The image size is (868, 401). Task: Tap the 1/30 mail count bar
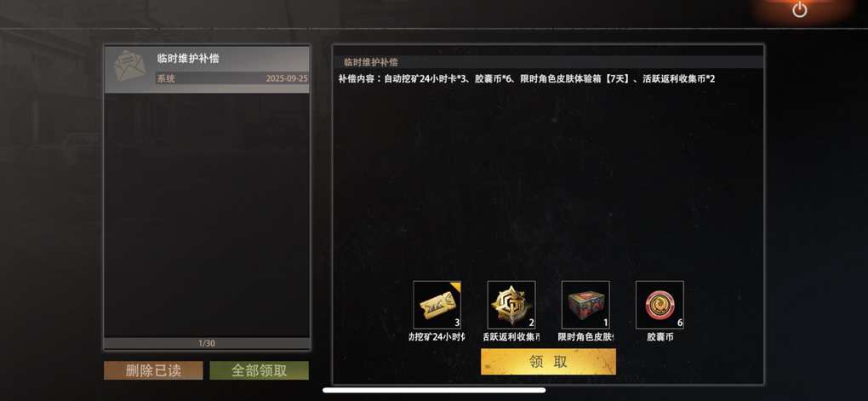tap(207, 343)
